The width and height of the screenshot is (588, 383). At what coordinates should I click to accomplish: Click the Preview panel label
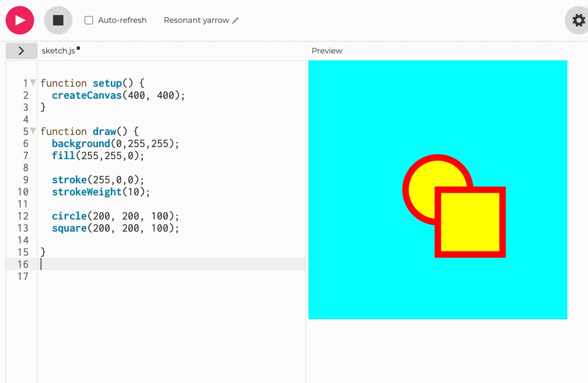coord(327,51)
